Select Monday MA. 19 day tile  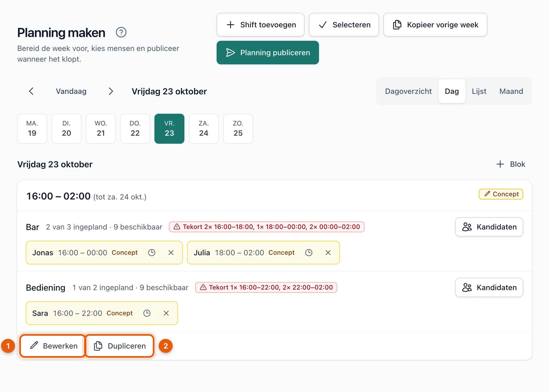32,129
